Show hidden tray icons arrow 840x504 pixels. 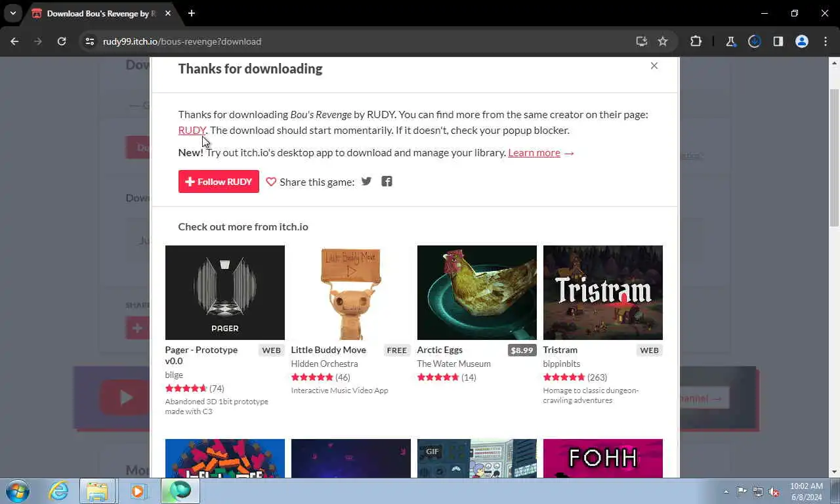coord(726,492)
